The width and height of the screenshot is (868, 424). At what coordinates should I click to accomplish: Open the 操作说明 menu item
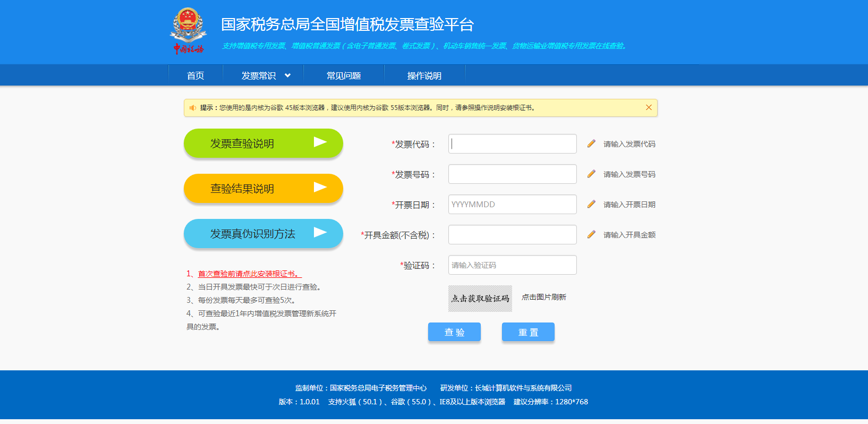click(x=424, y=75)
